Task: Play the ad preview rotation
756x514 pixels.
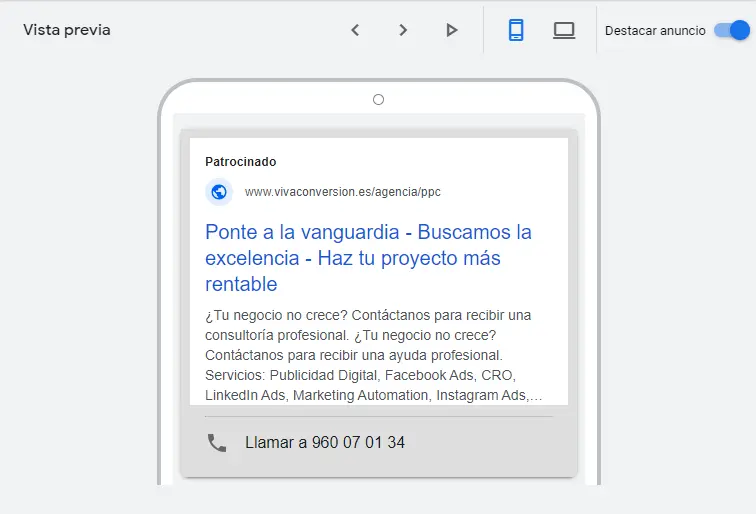Action: click(451, 30)
